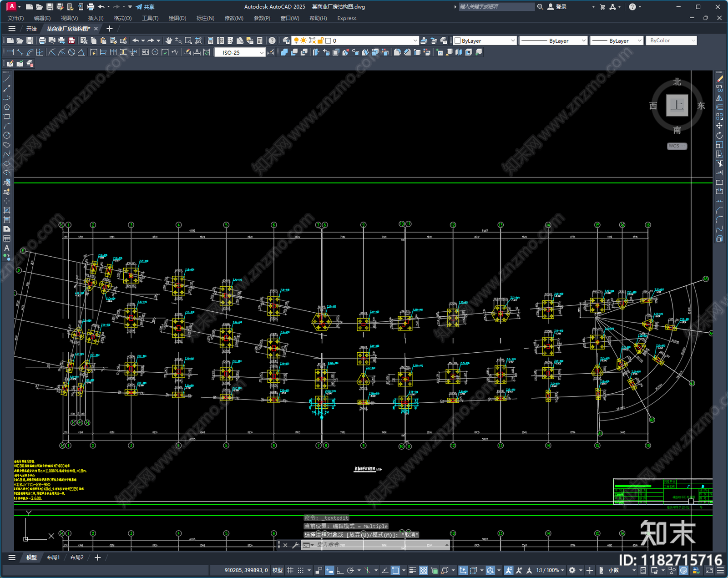The image size is (728, 578).
Task: Open a new drawing tab with plus button
Action: click(x=109, y=29)
